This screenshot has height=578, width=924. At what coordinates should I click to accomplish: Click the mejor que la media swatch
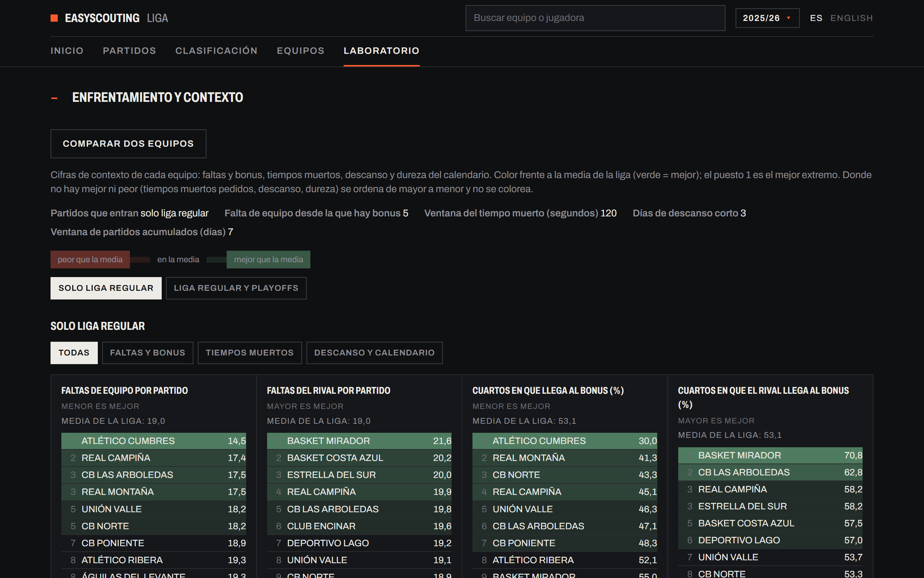pos(269,260)
